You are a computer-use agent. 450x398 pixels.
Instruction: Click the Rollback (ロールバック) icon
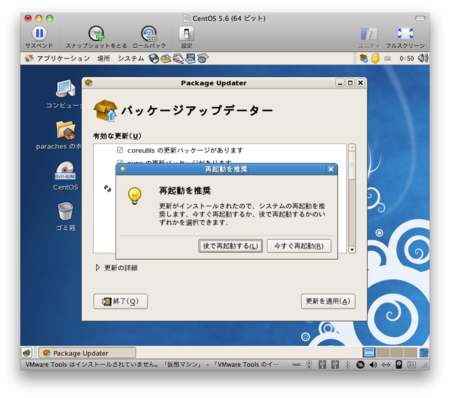[x=149, y=34]
